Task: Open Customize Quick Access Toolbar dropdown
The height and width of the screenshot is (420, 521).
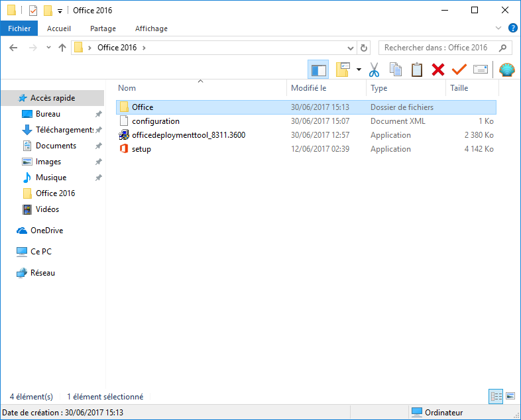Action: 60,11
